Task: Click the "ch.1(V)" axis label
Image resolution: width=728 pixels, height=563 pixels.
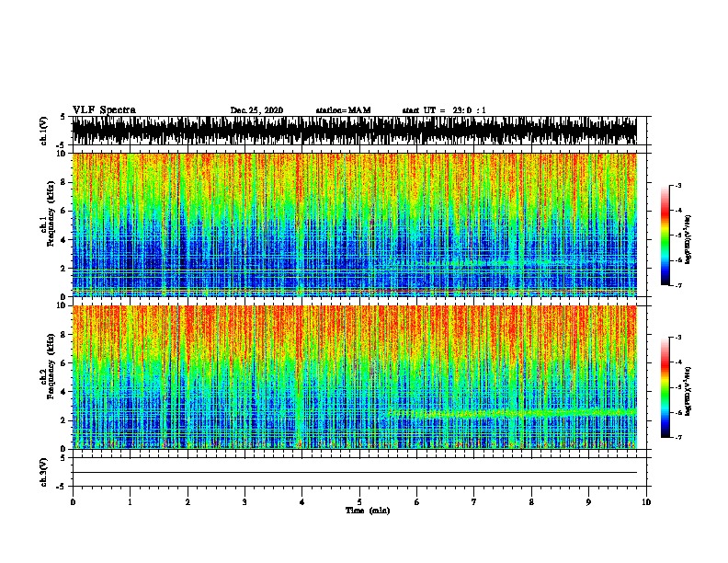Action: click(x=43, y=131)
